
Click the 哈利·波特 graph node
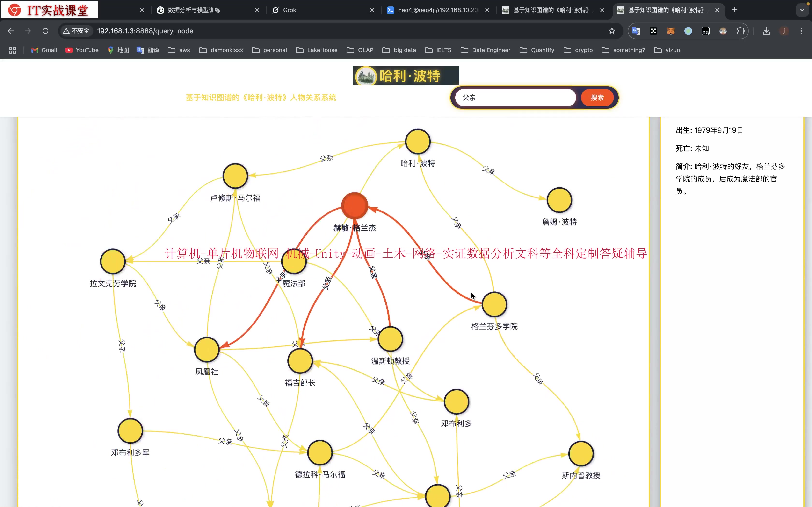[417, 141]
